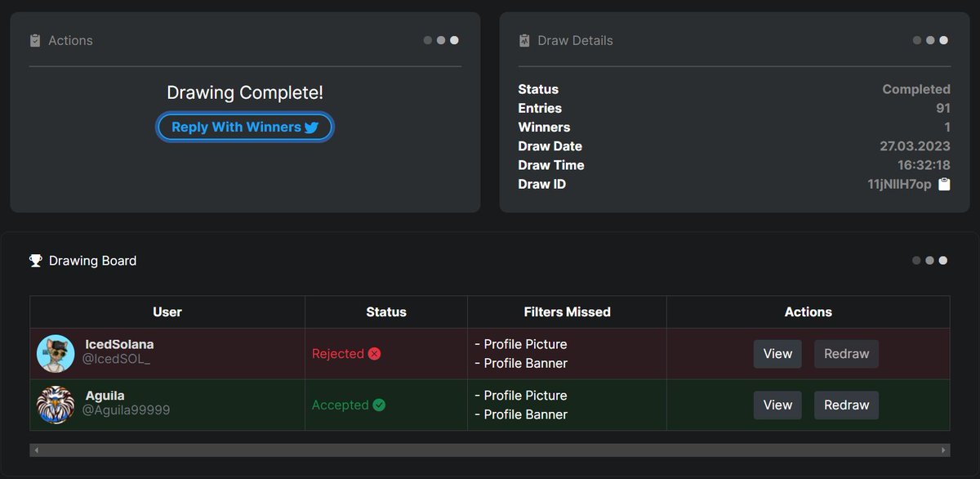Screen dimensions: 980x479
Task: Click the User column header
Action: (167, 312)
